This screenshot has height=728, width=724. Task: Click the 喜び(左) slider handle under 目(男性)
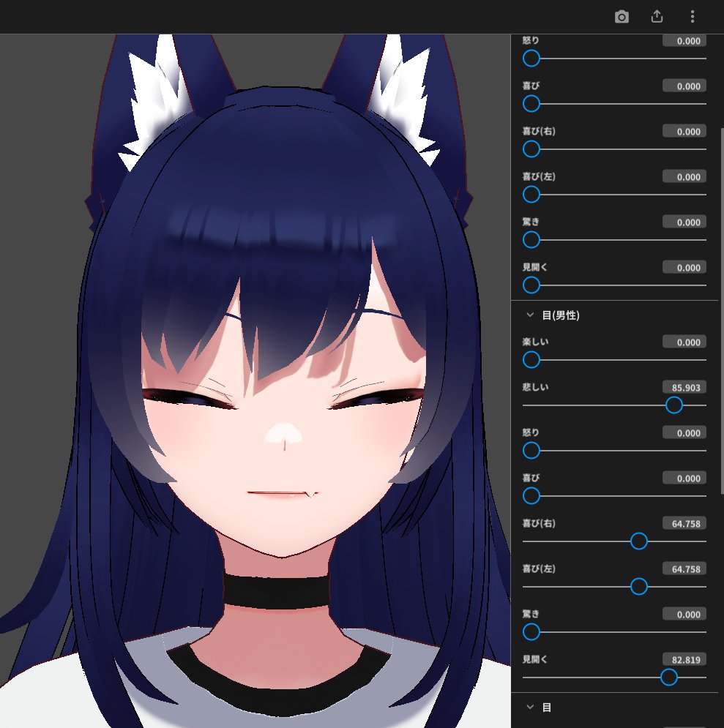point(638,586)
